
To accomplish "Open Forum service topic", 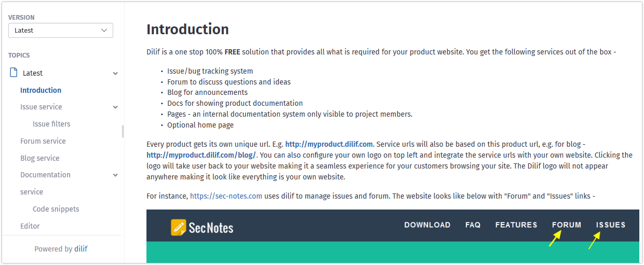I will pos(43,141).
